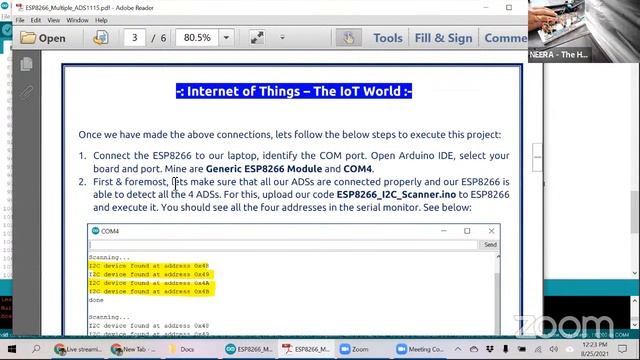Click the zoom percentage field showing 80.5%
640x360 pixels.
click(x=197, y=38)
